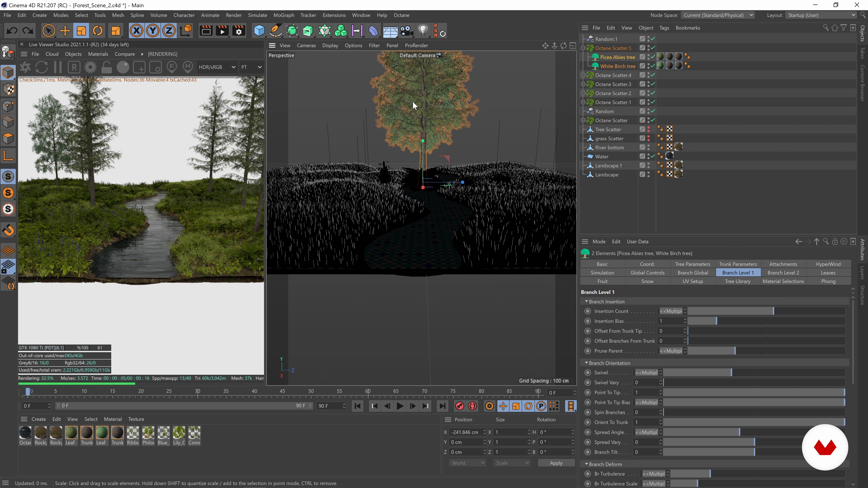The image size is (868, 488).
Task: Toggle Random.1 enable checkmark
Action: (653, 39)
